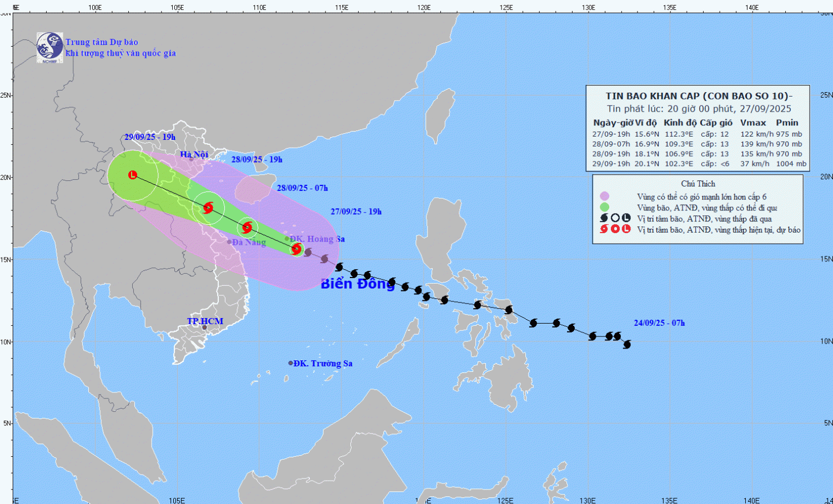This screenshot has height=504, width=833.
Task: Click the Hà Nội city label
Action: [x=194, y=154]
